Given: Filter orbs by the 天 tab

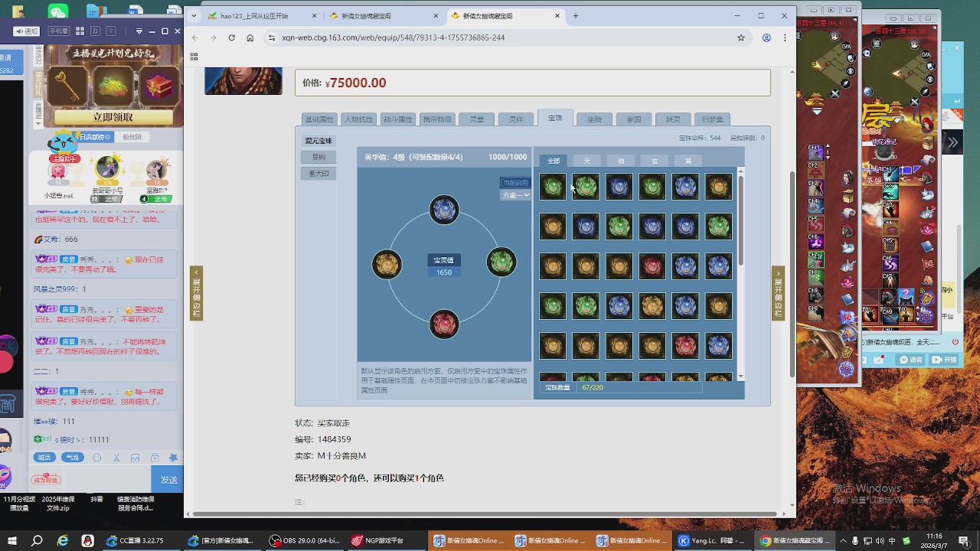Looking at the screenshot, I should coord(587,161).
